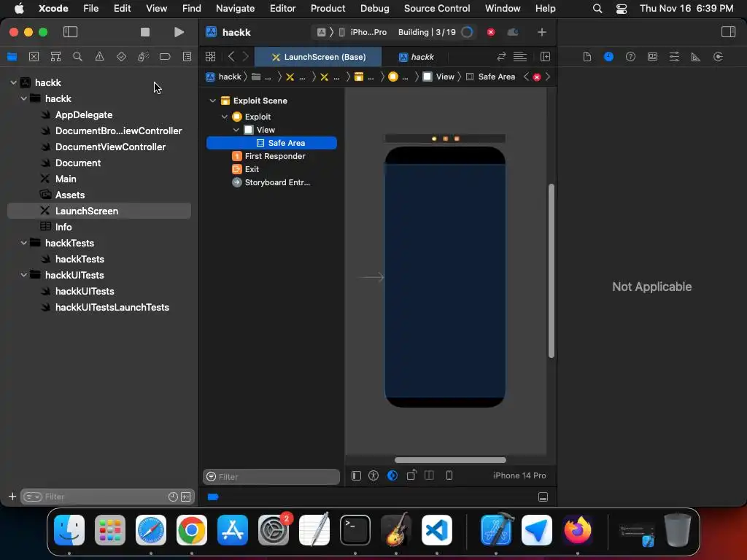Screen dimensions: 747x560
Task: Open the related items grid menu
Action: (211, 57)
